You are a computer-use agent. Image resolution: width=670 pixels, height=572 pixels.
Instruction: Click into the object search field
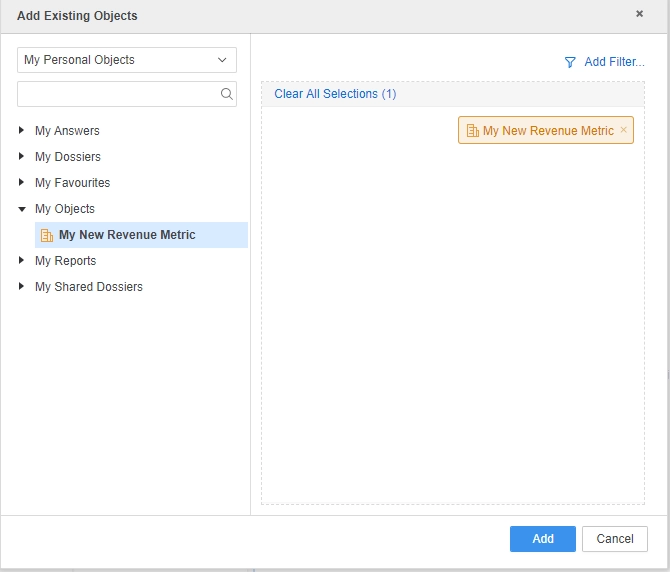coord(118,95)
